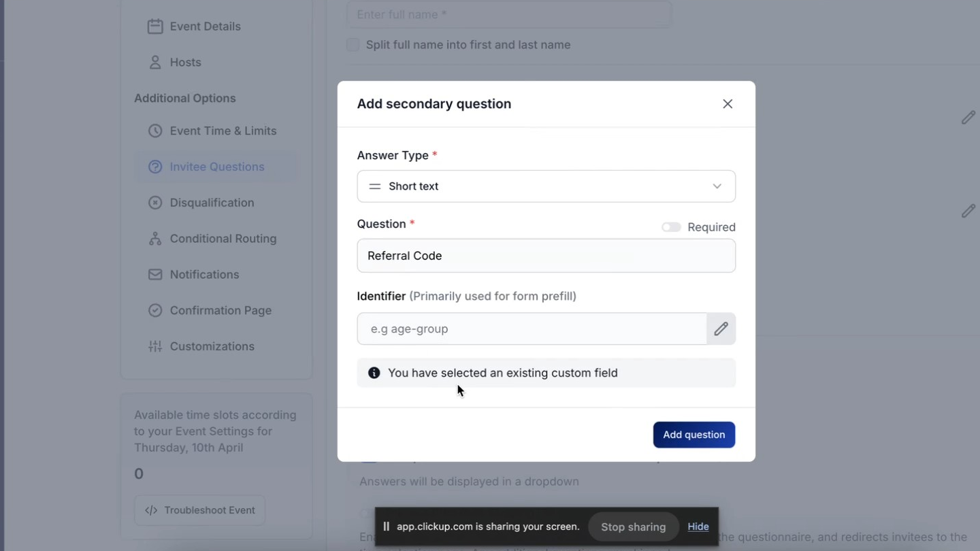Screen dimensions: 980x551
Task: Click the Event Details calendar icon
Action: coord(155,27)
